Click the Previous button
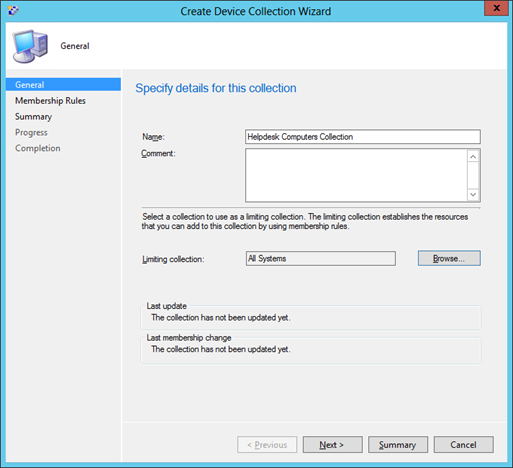 point(267,445)
